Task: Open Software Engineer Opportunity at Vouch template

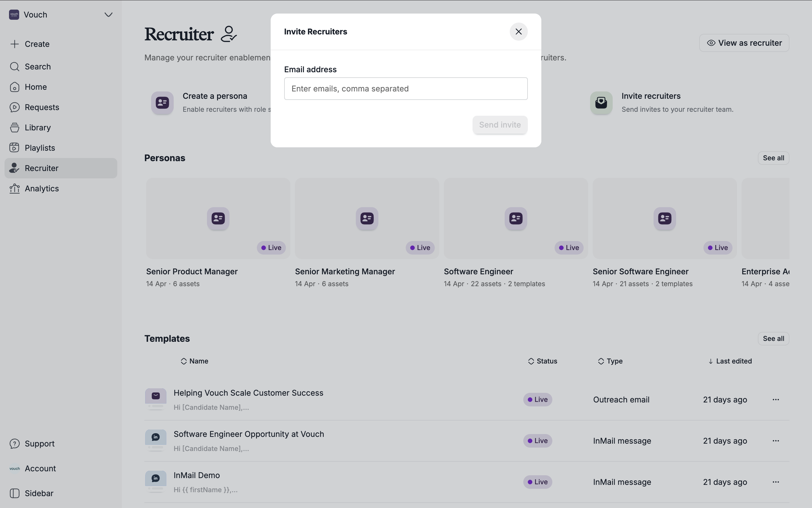Action: pyautogui.click(x=249, y=434)
